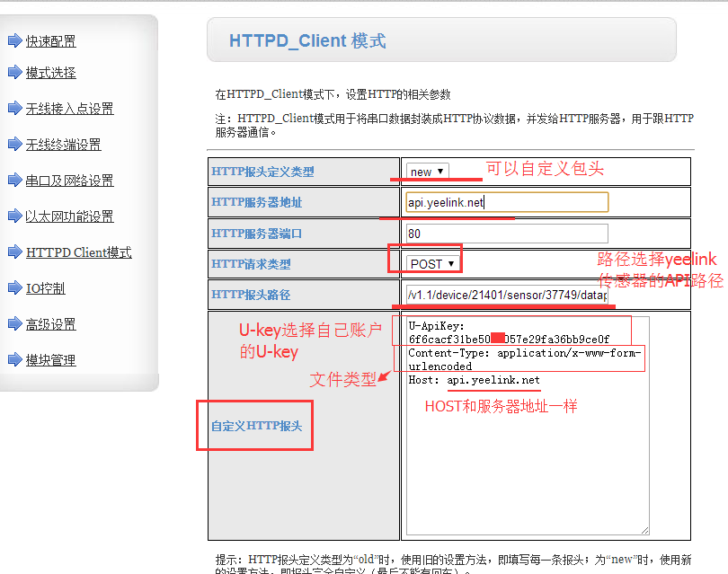Open 快速配置 in the sidebar

[50, 40]
